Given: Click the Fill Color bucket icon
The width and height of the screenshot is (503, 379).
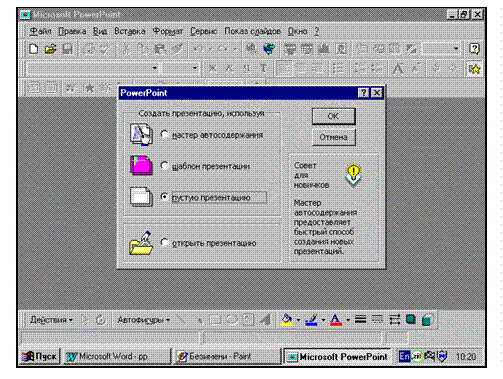Looking at the screenshot, I should coord(286,320).
